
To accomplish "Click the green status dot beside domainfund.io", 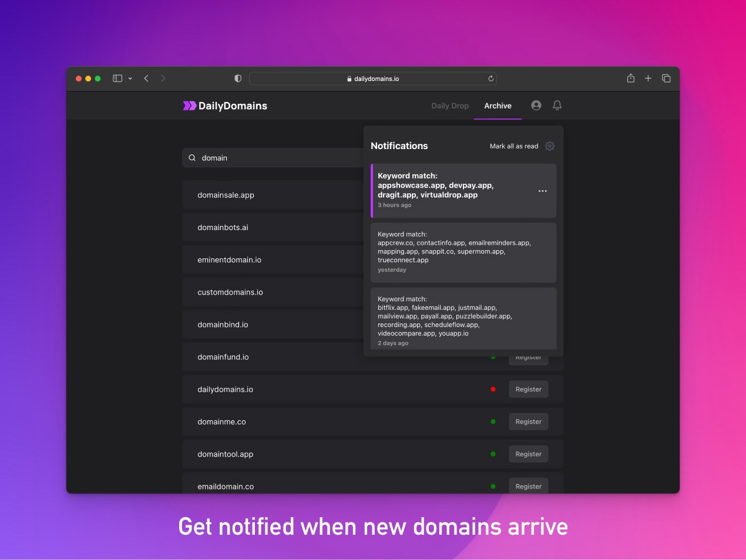I will click(x=493, y=356).
